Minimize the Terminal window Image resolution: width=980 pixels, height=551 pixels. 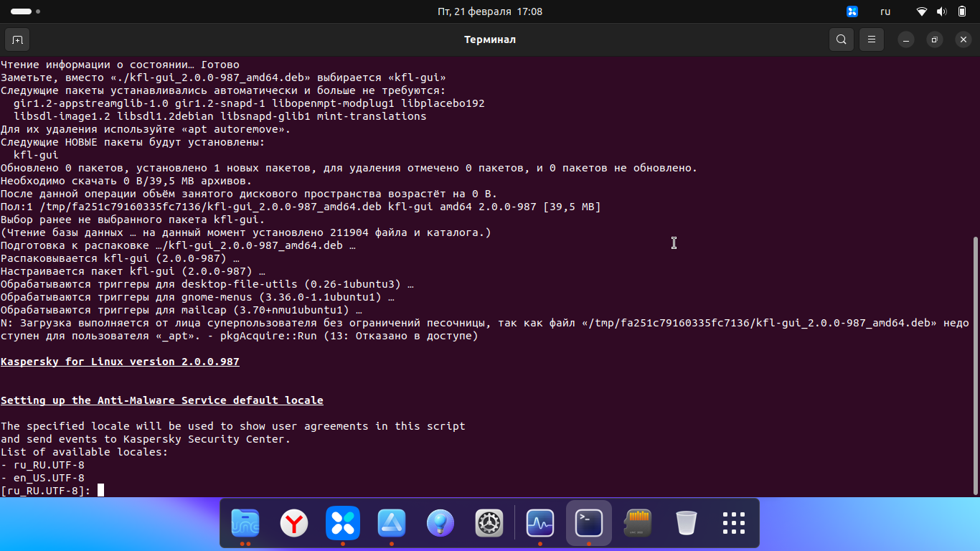(906, 39)
